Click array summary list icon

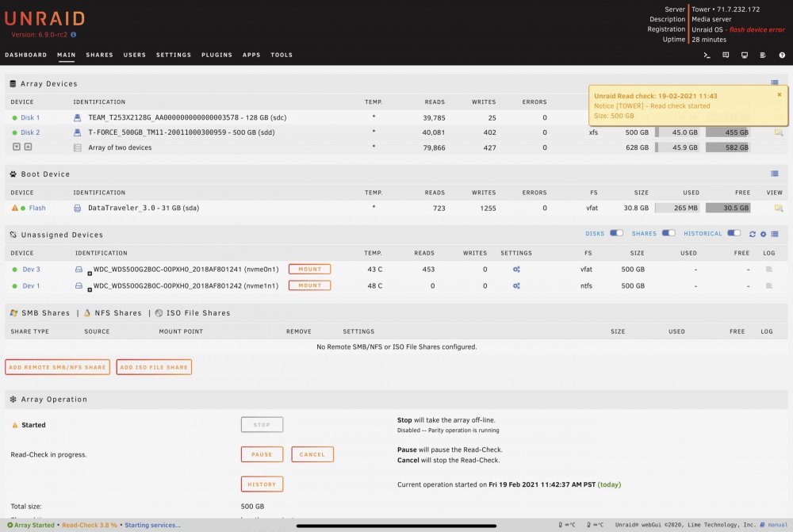[78, 147]
